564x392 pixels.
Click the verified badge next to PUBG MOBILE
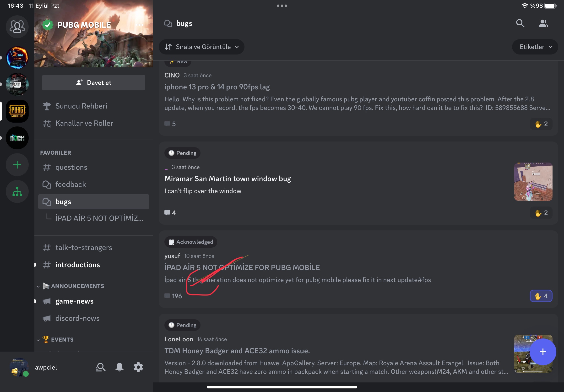coord(48,25)
